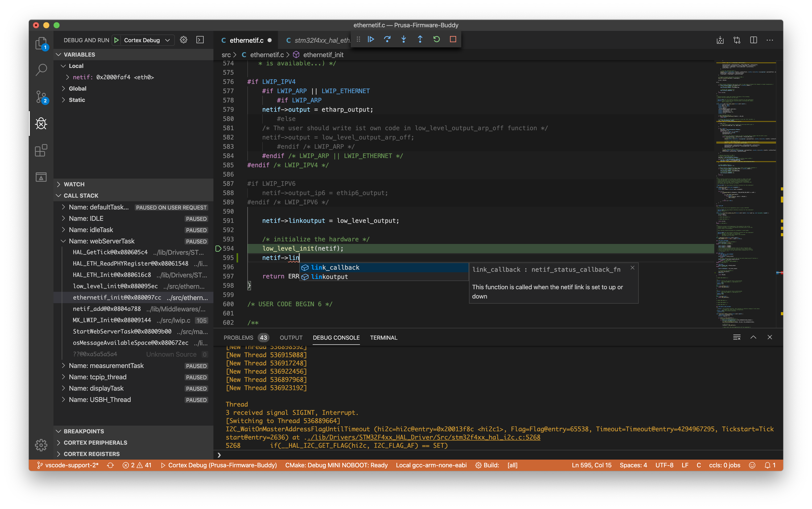This screenshot has height=509, width=812.
Task: Choose linkoutput suggestion
Action: coord(384,277)
